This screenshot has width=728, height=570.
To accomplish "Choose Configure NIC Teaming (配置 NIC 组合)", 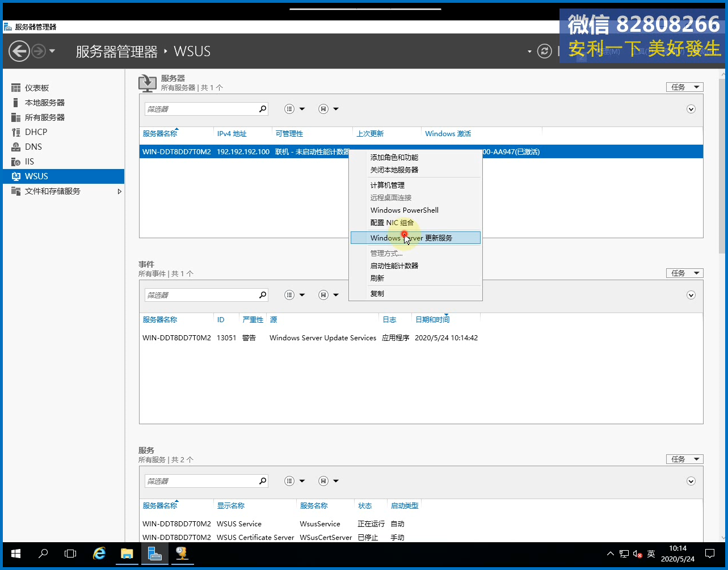I will [x=415, y=222].
